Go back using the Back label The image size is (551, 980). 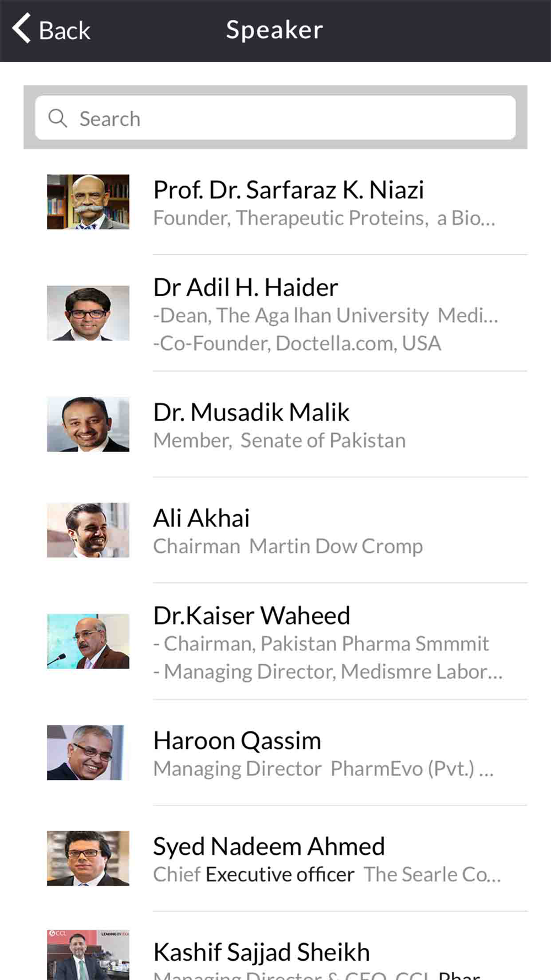64,30
